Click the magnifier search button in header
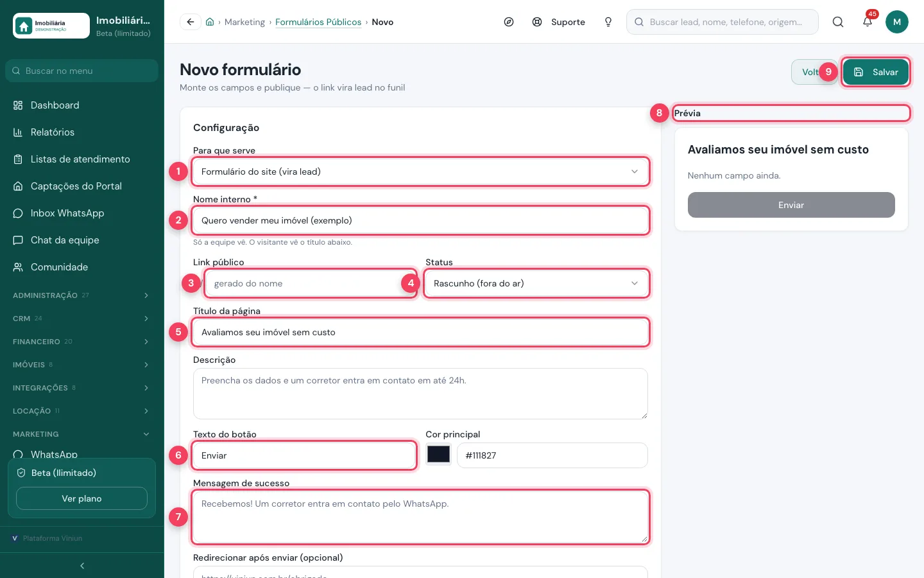924x578 pixels. tap(838, 22)
